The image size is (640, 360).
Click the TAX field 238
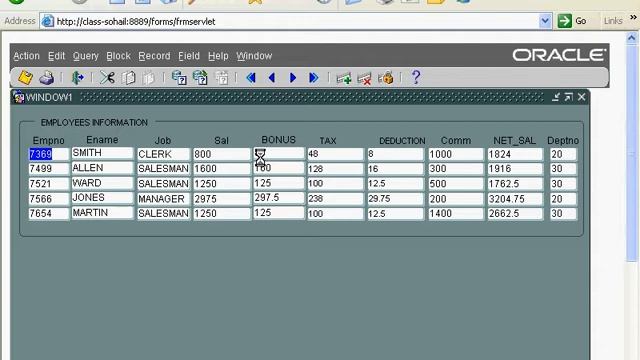[335, 198]
